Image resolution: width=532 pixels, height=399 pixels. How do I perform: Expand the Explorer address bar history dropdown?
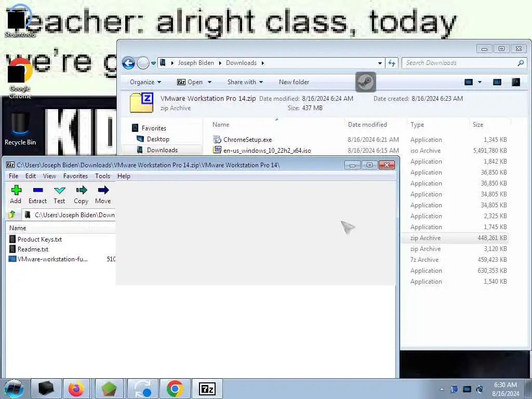coord(380,63)
